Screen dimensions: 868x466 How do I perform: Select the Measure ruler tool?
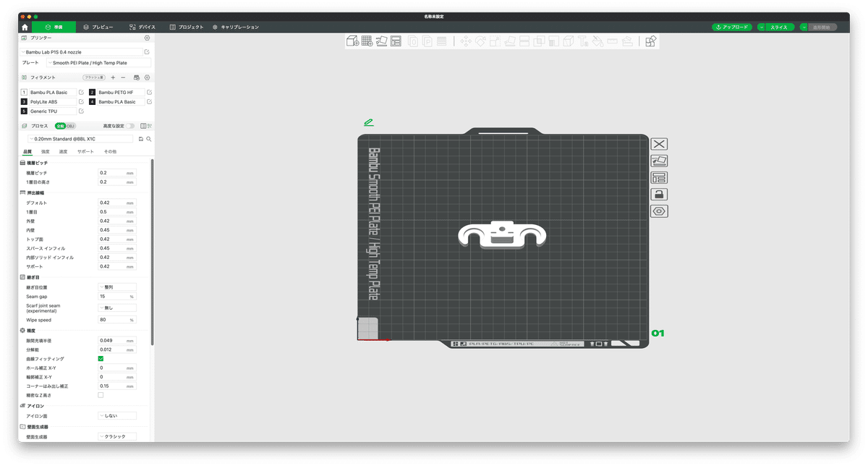[612, 41]
